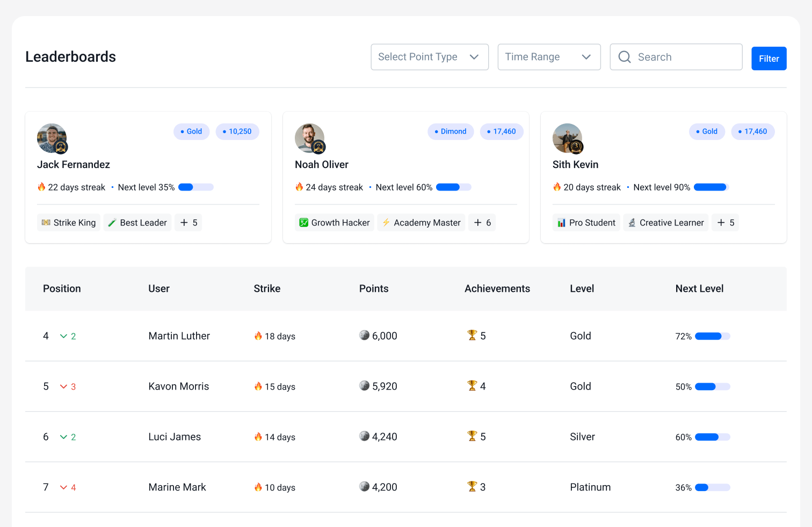Click the Achievements column header
This screenshot has height=527, width=812.
(497, 289)
